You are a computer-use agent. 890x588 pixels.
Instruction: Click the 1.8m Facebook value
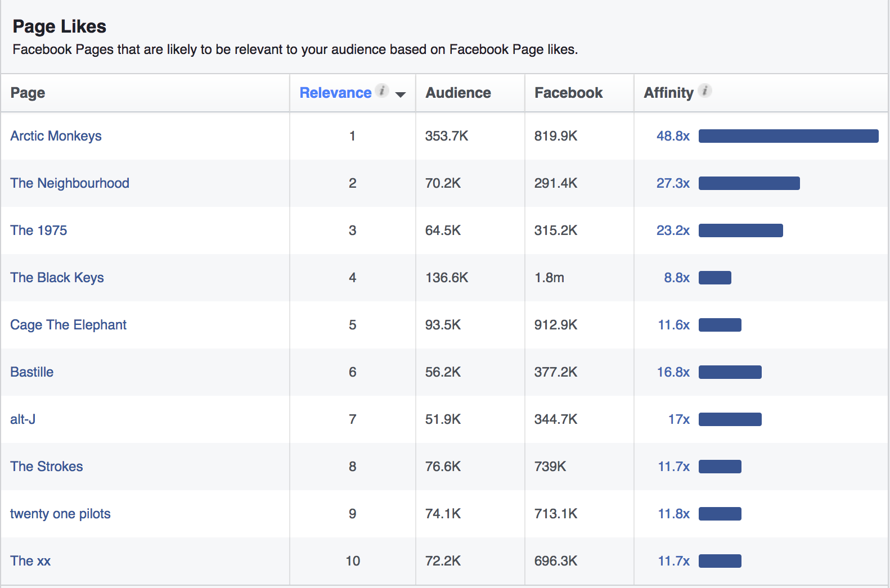(549, 278)
